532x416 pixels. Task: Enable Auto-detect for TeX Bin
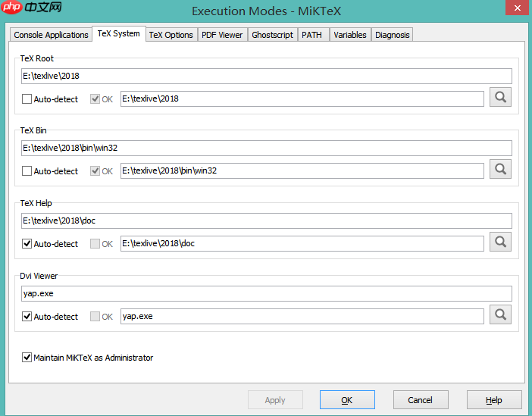tap(27, 171)
